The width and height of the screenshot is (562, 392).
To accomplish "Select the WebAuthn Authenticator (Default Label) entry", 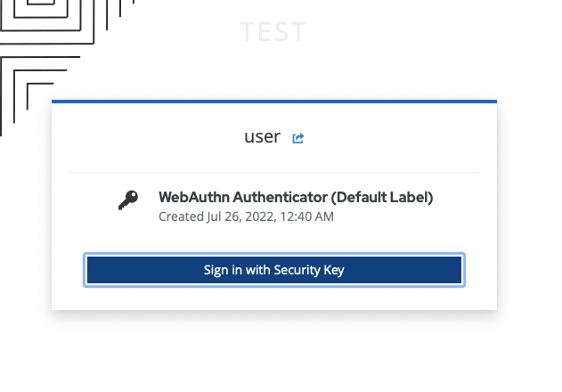I will pos(295,197).
